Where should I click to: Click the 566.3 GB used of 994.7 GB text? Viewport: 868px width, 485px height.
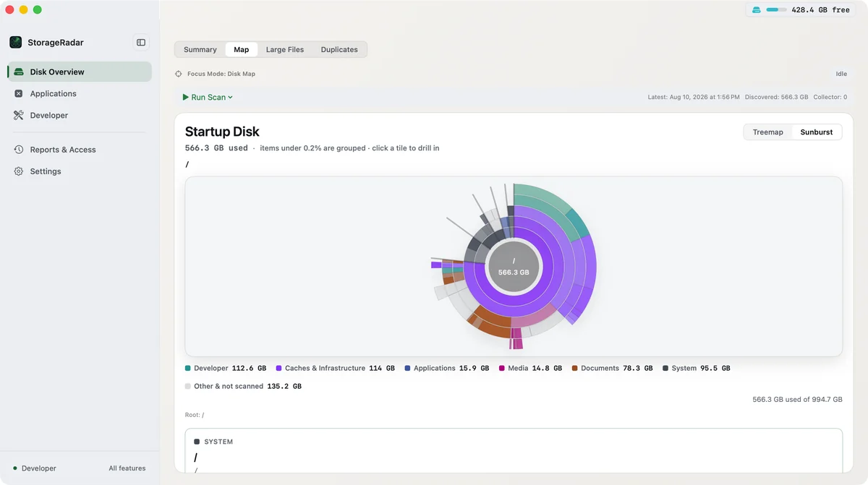(797, 399)
